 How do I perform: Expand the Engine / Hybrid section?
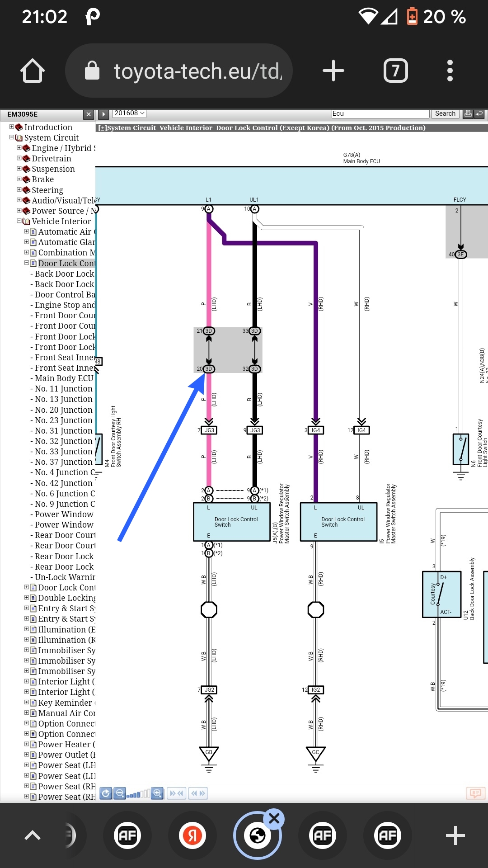pos(19,148)
